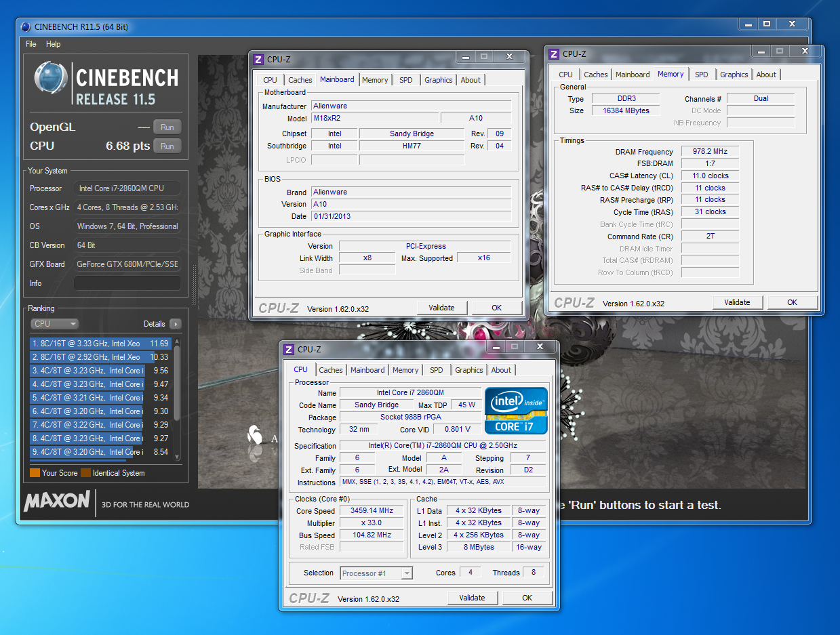Click the CPU-Z Mainboard window title icon

point(258,60)
